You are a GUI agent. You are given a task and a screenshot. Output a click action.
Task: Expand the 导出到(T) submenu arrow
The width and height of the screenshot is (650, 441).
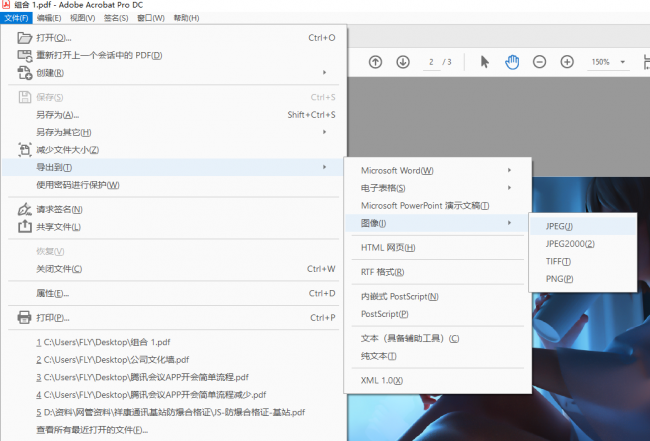point(325,167)
